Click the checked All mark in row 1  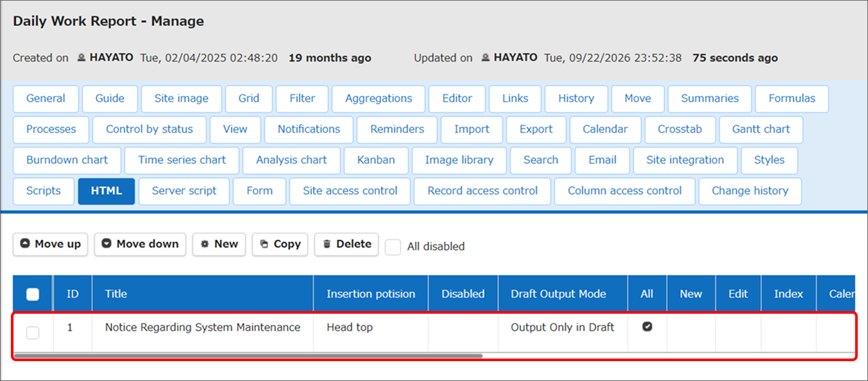(647, 326)
